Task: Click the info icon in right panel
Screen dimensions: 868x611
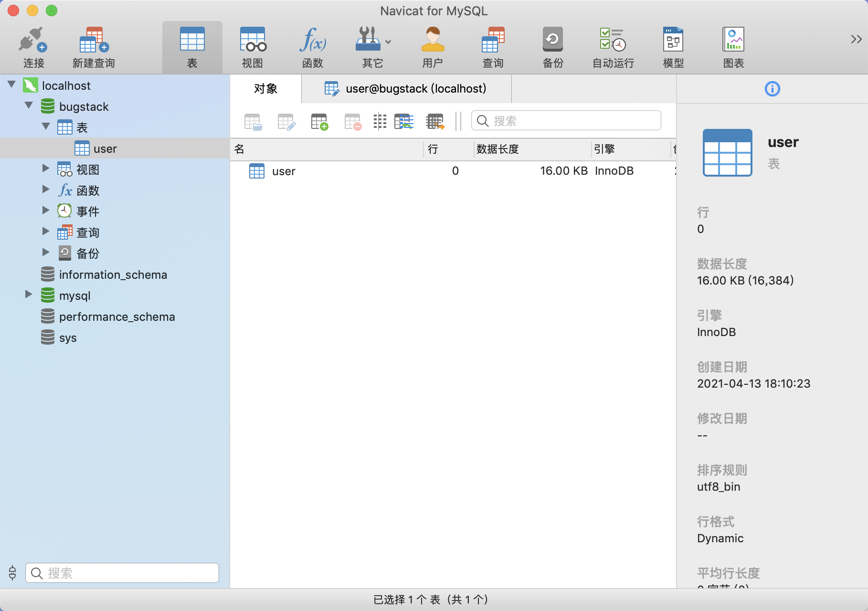Action: pos(772,89)
